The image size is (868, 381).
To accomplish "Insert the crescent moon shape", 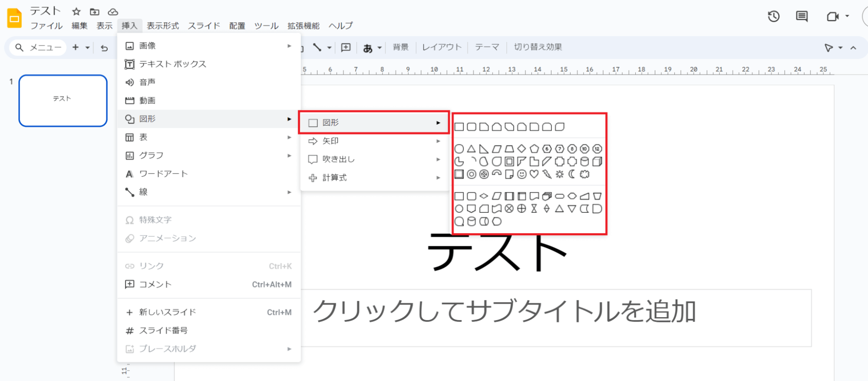I will coord(572,174).
